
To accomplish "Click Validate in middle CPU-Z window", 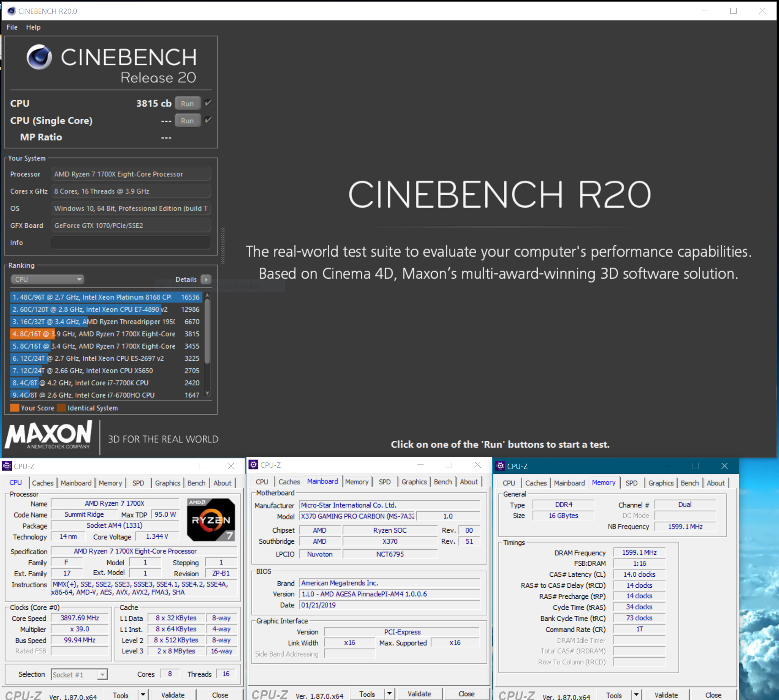I will point(419,693).
